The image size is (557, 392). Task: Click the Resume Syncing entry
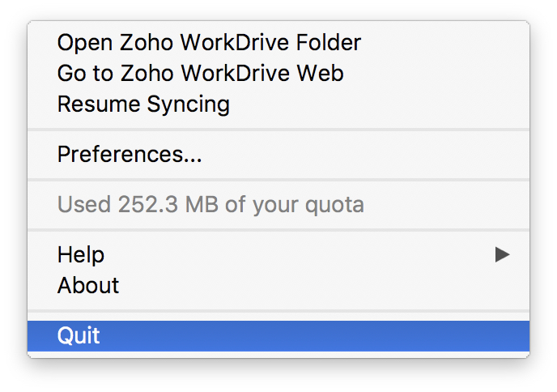click(143, 104)
